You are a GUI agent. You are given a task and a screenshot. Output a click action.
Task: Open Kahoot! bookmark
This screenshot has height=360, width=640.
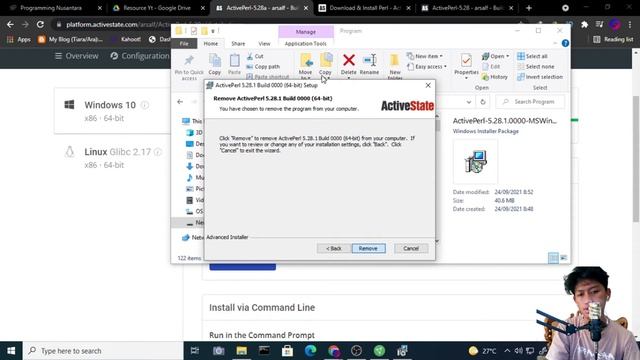pos(127,39)
